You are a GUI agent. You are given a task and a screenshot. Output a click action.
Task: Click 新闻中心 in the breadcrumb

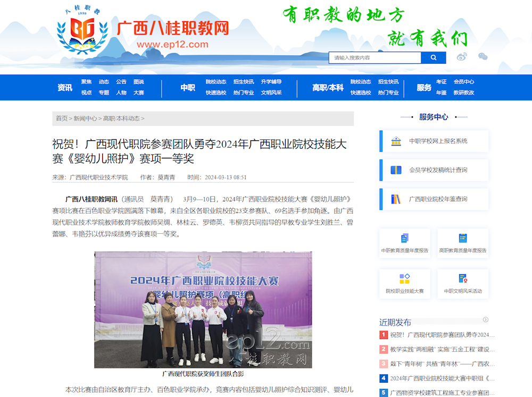click(x=85, y=119)
